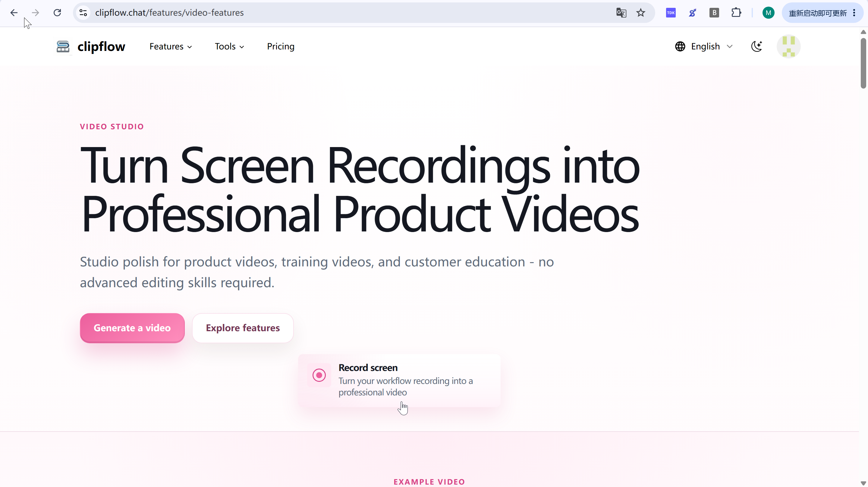This screenshot has width=868, height=487.
Task: Open the TDK browser extension
Action: [671, 13]
